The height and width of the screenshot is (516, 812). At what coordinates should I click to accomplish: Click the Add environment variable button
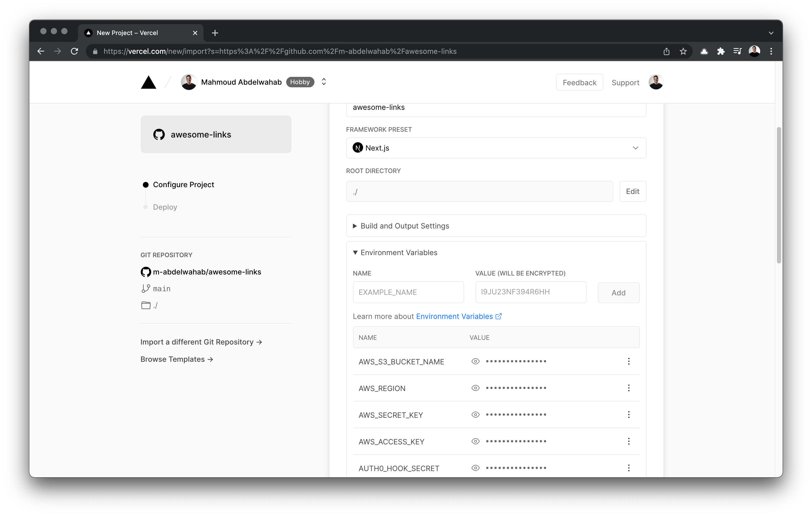click(618, 293)
